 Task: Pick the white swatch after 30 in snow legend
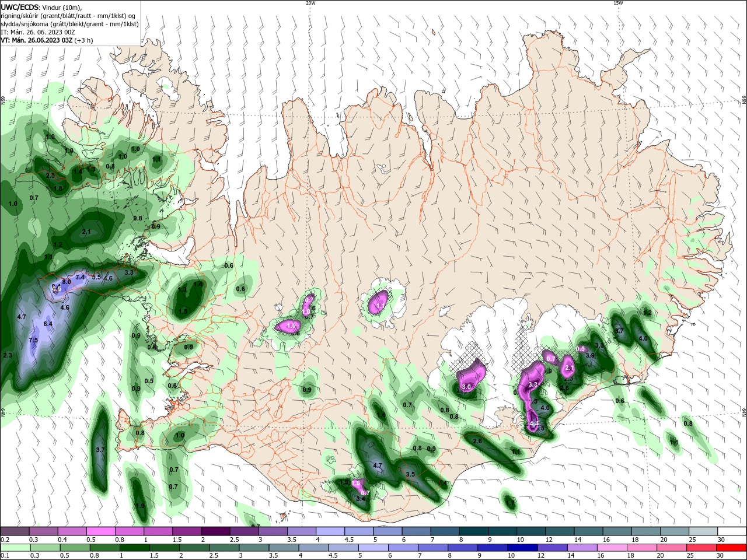pos(732,531)
